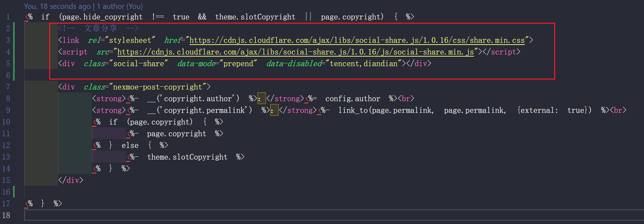
Task: Click the green git change bar beside line 4
Action: point(14,52)
